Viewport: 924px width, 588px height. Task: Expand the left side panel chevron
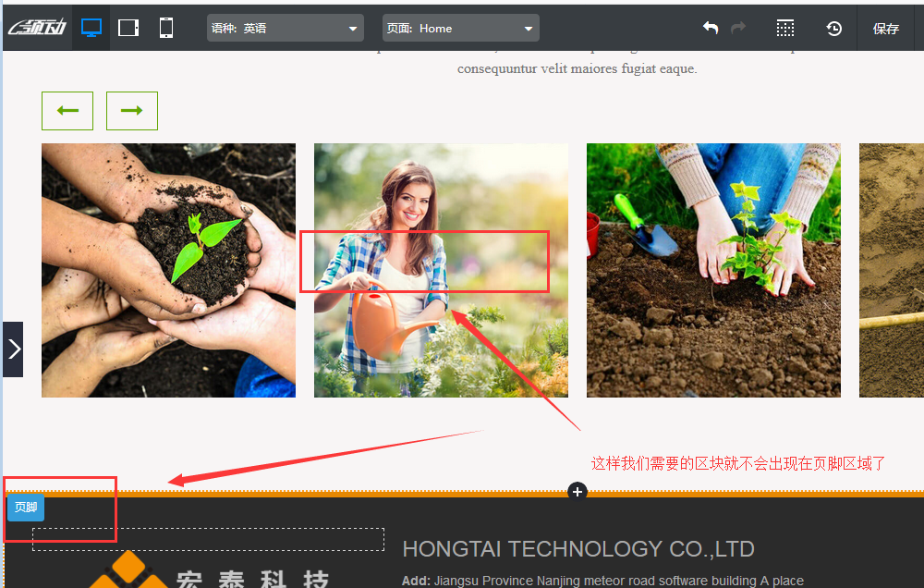tap(13, 349)
